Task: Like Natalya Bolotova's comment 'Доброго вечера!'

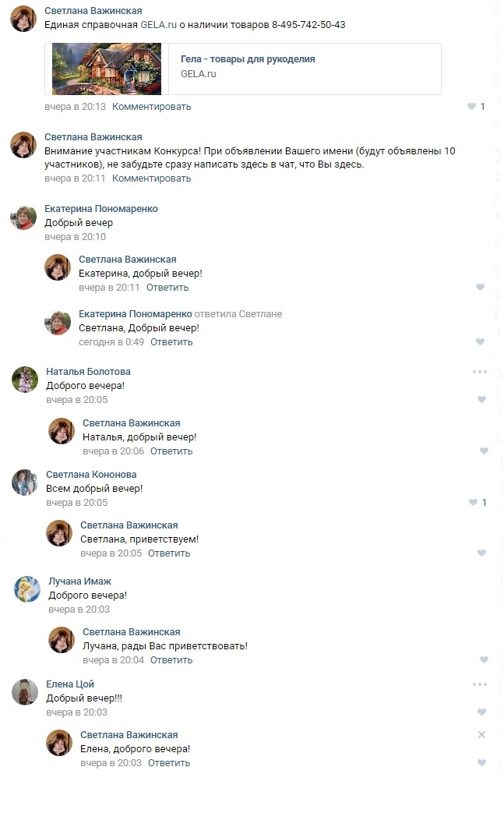Action: pyautogui.click(x=481, y=400)
